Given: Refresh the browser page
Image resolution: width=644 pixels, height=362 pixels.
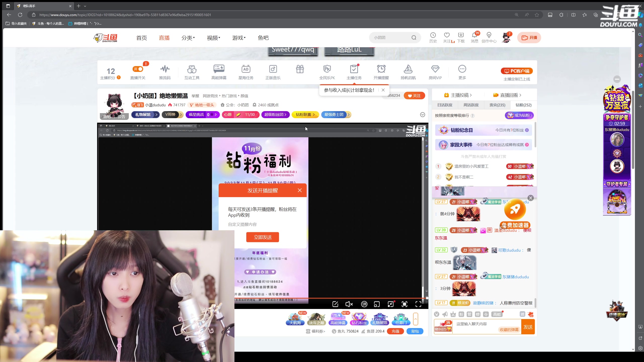Looking at the screenshot, I should pos(20,15).
